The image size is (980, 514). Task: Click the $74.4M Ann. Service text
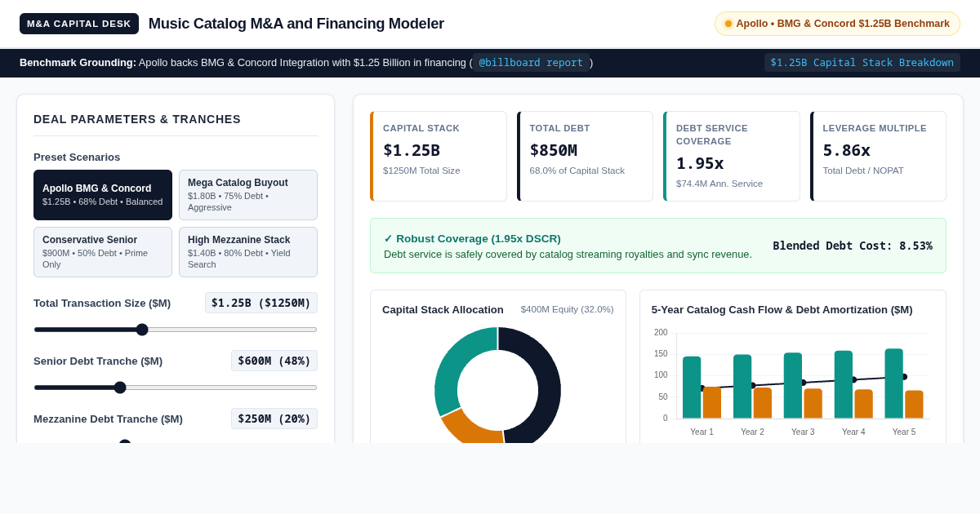pyautogui.click(x=719, y=184)
